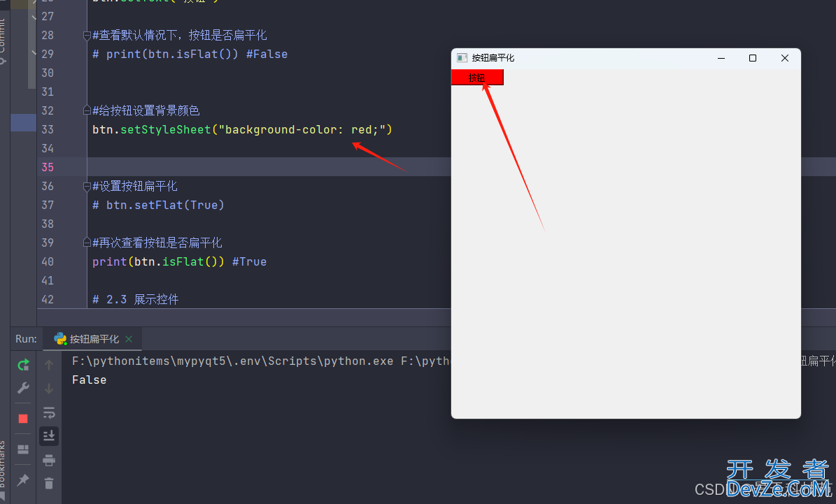
Task: Click the restore layout icon in Run panel
Action: tap(23, 449)
